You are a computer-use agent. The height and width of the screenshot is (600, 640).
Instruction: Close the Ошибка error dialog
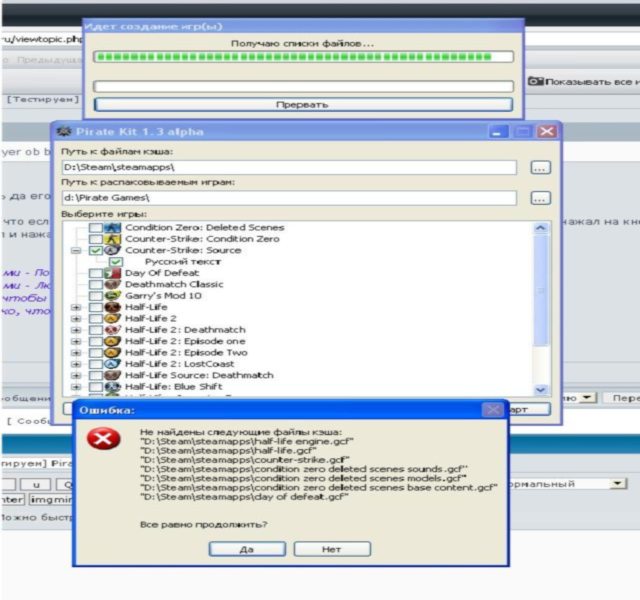(x=492, y=410)
